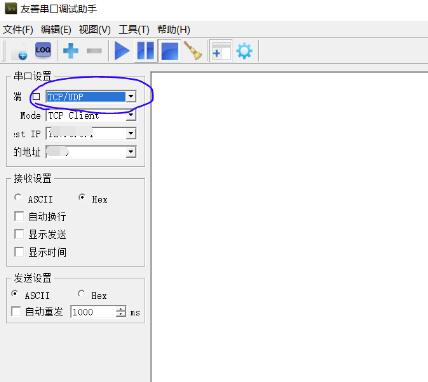Select ASCII in 发送设置
The width and height of the screenshot is (428, 382).
click(x=15, y=294)
